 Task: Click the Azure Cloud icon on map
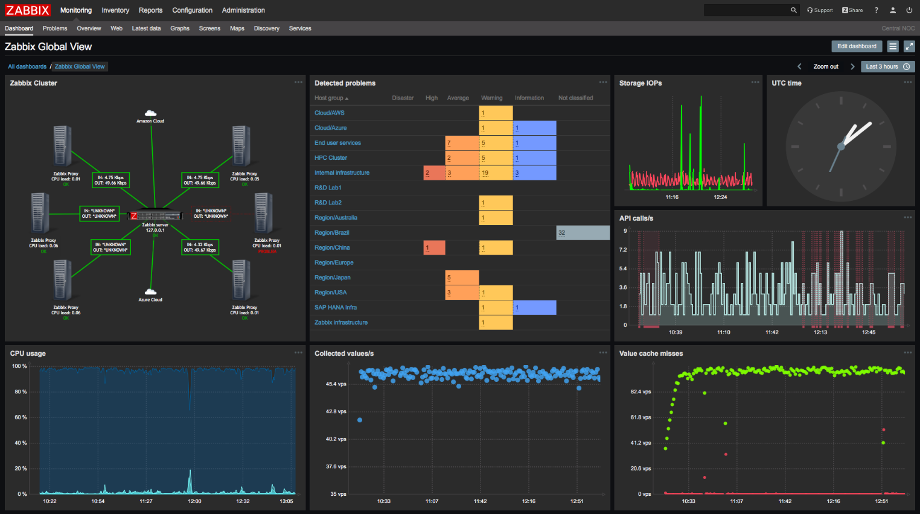click(151, 292)
